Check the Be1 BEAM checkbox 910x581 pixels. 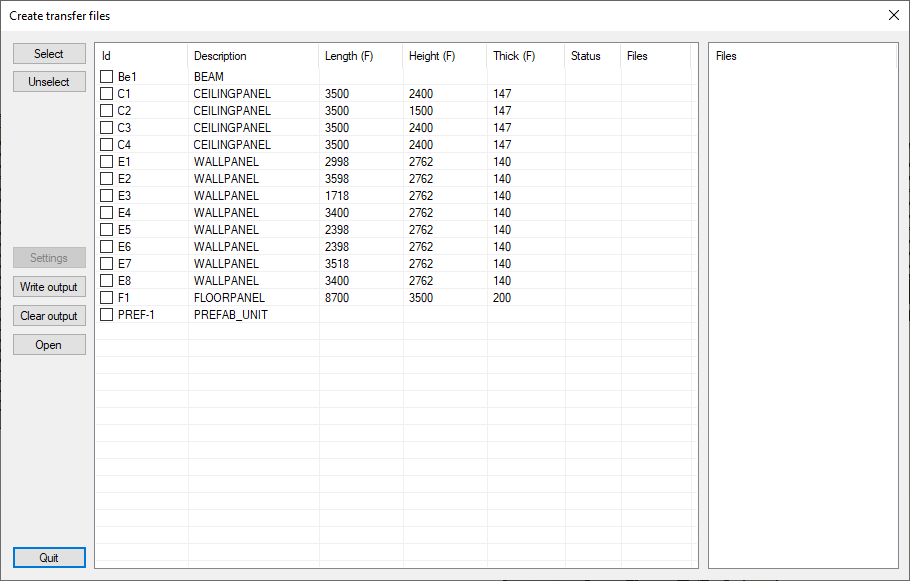[x=107, y=77]
